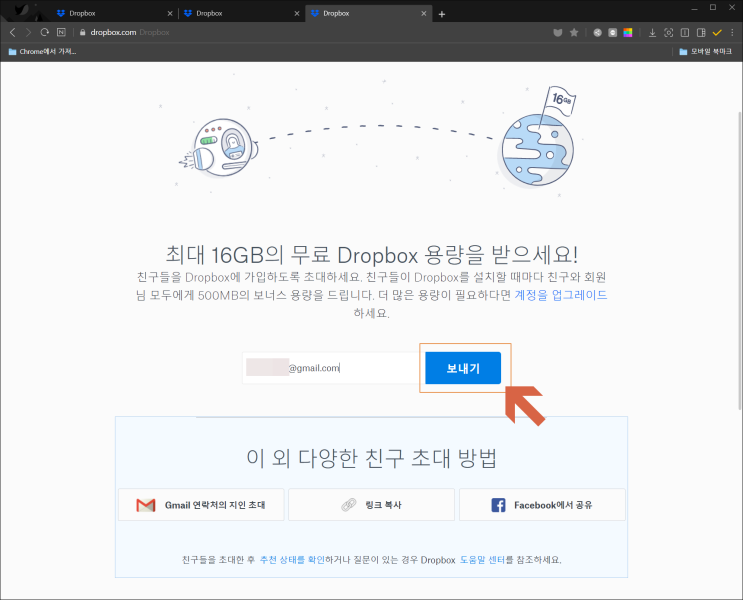743x600 pixels.
Task: Minimize the browser window
Action: (x=695, y=8)
